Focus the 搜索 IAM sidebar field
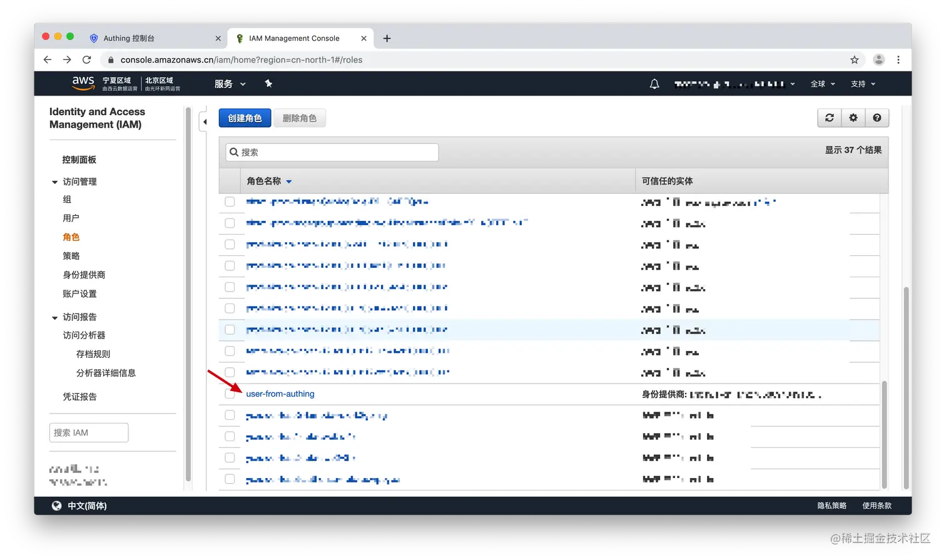946x560 pixels. [89, 432]
